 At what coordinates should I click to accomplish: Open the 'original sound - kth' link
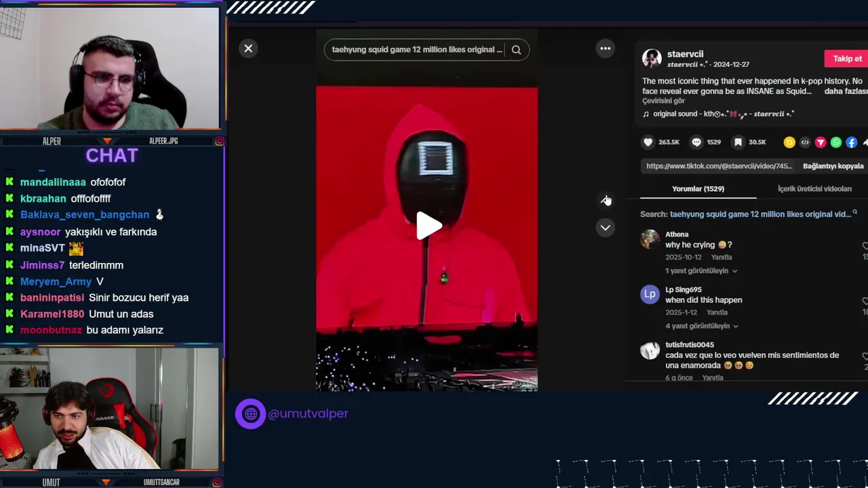pos(724,114)
